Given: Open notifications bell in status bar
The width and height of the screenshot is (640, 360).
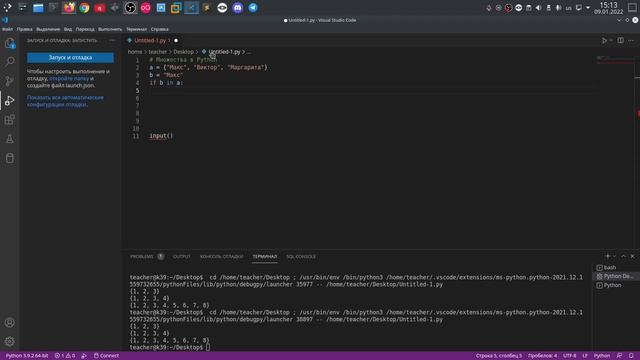Looking at the screenshot, I should 631,356.
